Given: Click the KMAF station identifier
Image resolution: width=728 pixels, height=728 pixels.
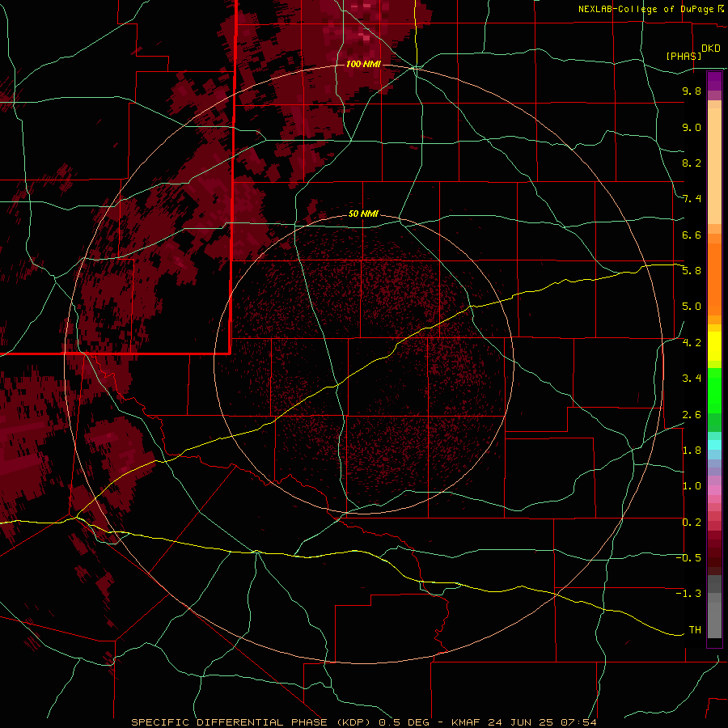Looking at the screenshot, I should pyautogui.click(x=467, y=722).
